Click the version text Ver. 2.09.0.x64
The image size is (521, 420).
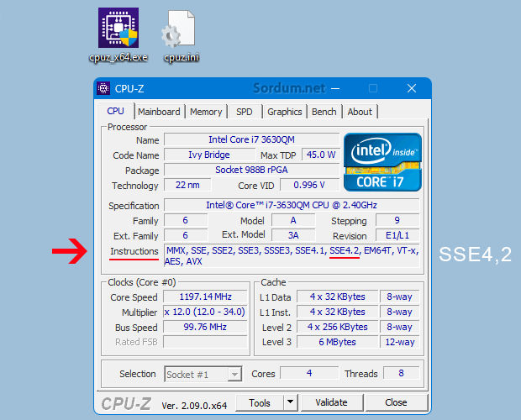194,406
